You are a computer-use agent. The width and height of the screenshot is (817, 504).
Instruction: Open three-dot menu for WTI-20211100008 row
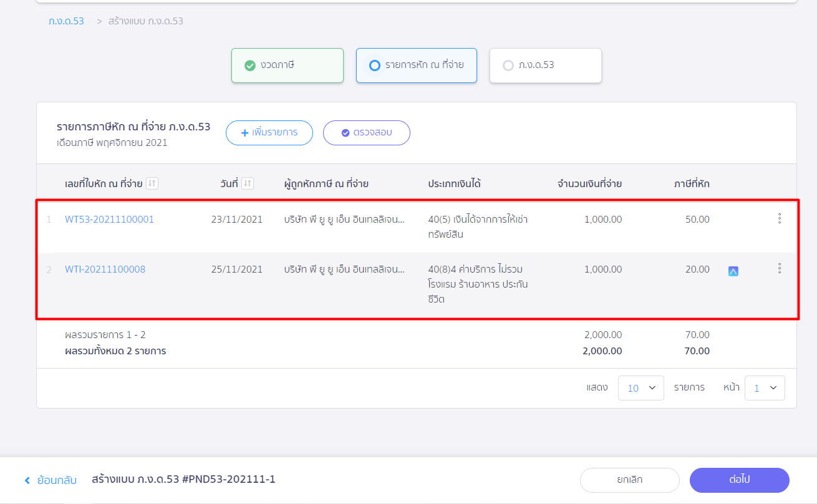coord(779,268)
